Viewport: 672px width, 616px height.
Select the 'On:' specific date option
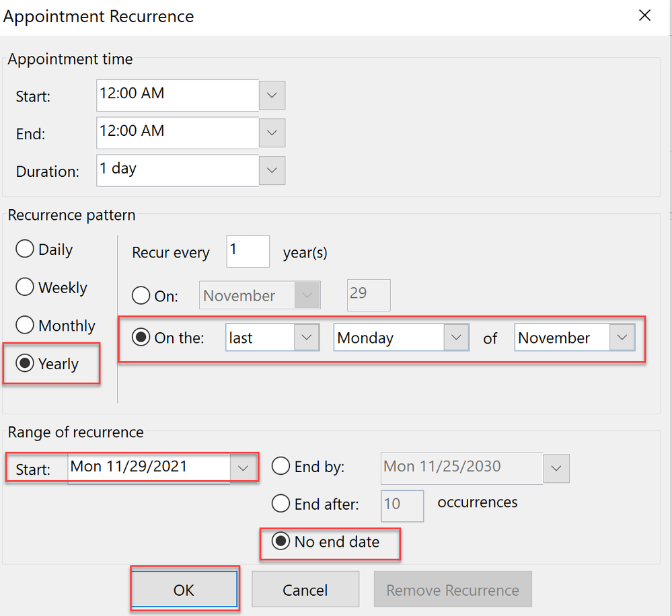[x=141, y=296]
